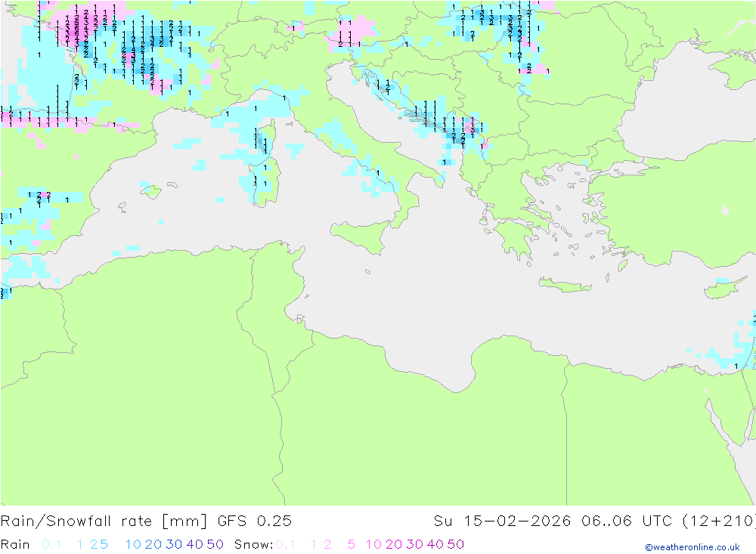Viewport: 756px width, 554px height.
Task: Select the Rain legend value 0.1
Action: point(51,544)
